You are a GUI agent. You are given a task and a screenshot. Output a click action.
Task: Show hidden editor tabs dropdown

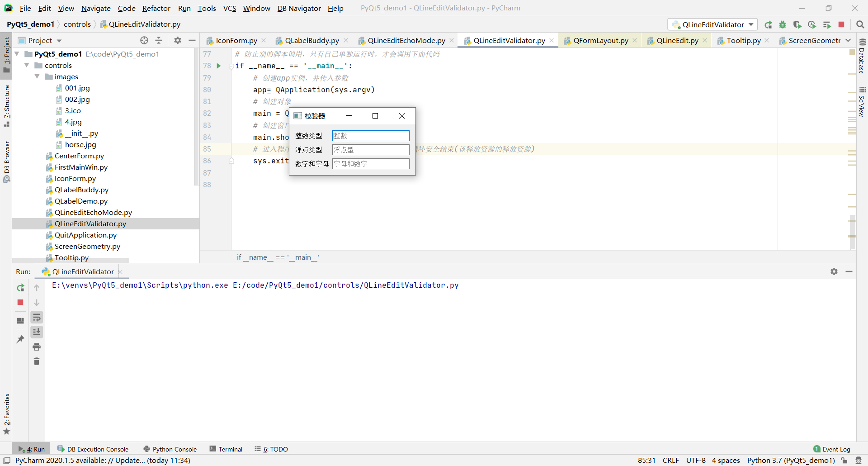(x=848, y=40)
